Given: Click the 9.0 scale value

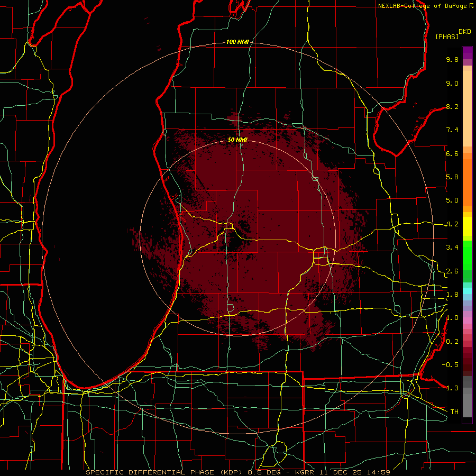Looking at the screenshot, I should 452,83.
